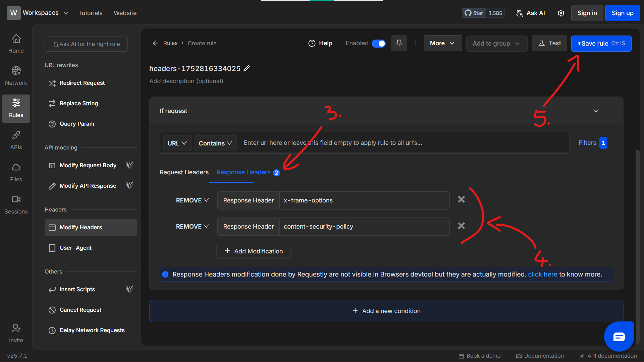Screen dimensions: 644x362
Task: Expand the More options dropdown
Action: 442,43
